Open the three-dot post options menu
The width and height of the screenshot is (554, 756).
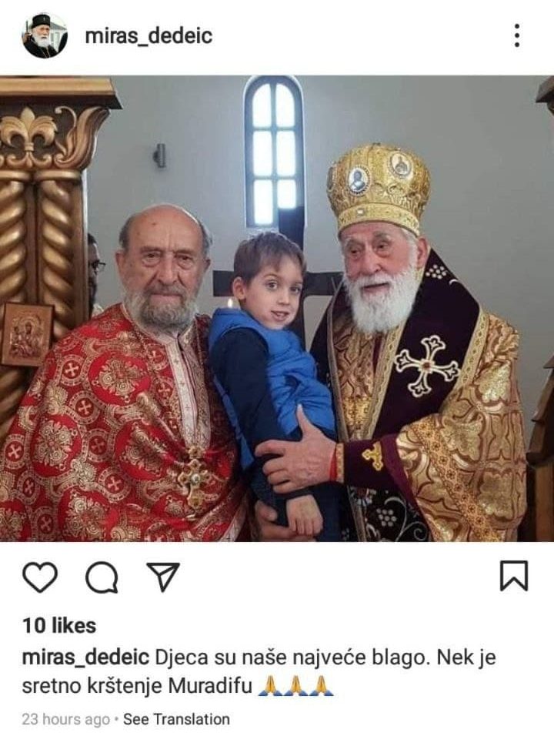517,35
